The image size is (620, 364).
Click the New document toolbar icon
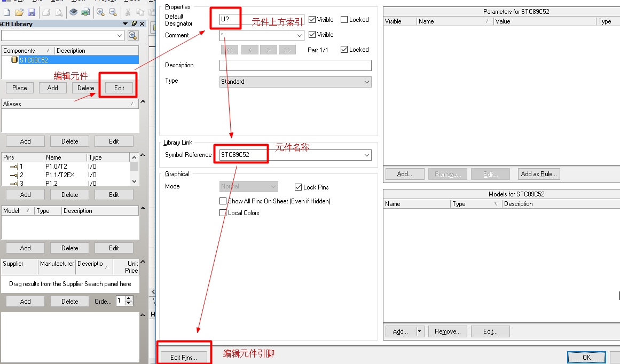7,12
